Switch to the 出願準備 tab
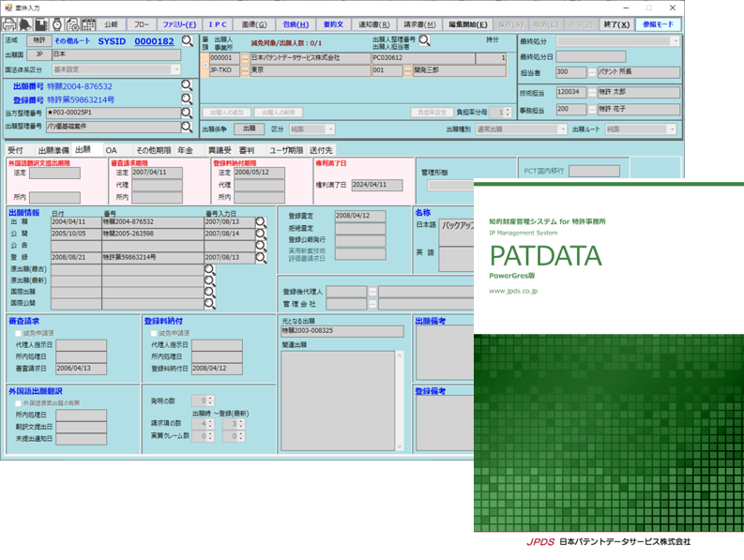 (53, 150)
